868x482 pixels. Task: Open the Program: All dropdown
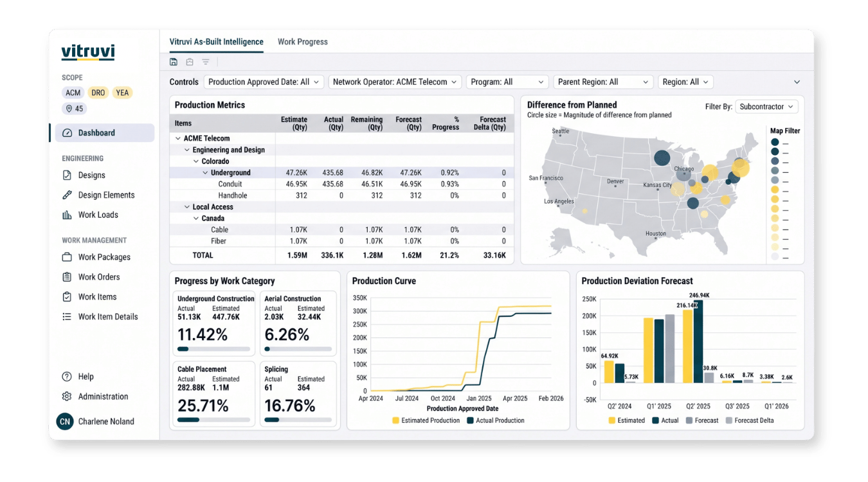[x=507, y=82]
